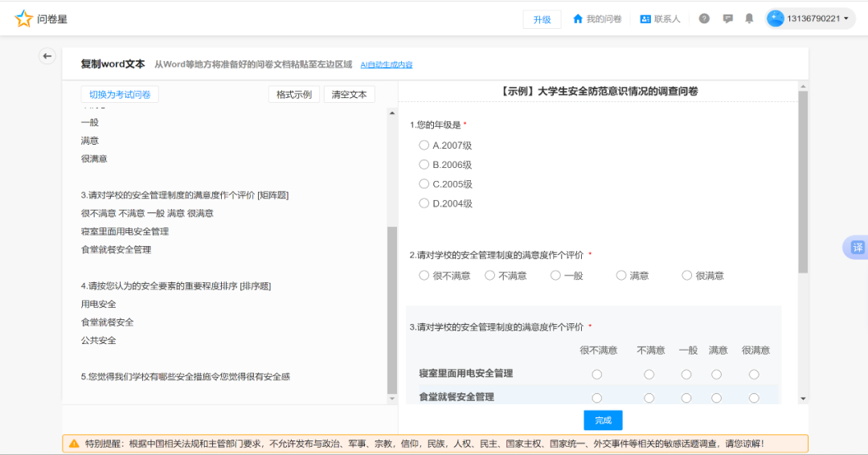This screenshot has height=455, width=868.
Task: Select radio option A.2007级
Action: coord(424,145)
